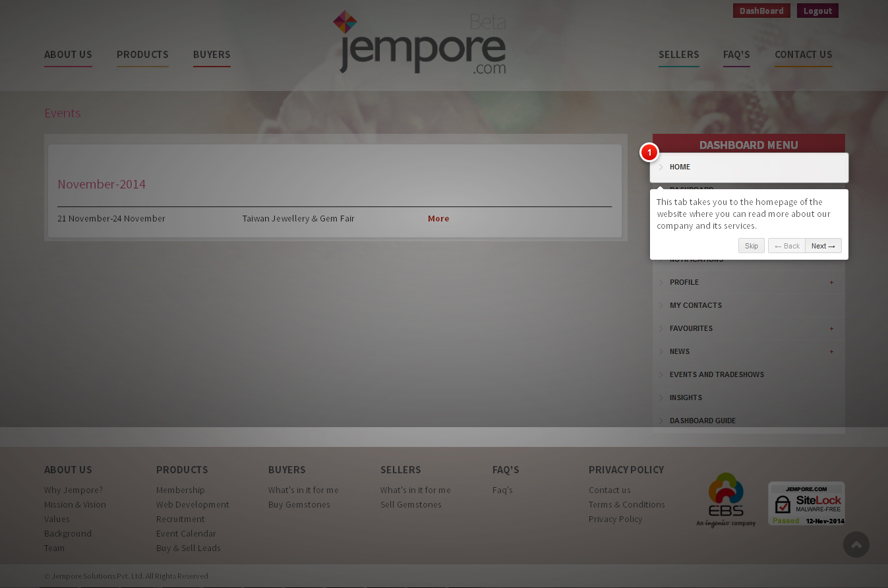
Task: Click the DASHBOARD MENU header
Action: pyautogui.click(x=749, y=144)
